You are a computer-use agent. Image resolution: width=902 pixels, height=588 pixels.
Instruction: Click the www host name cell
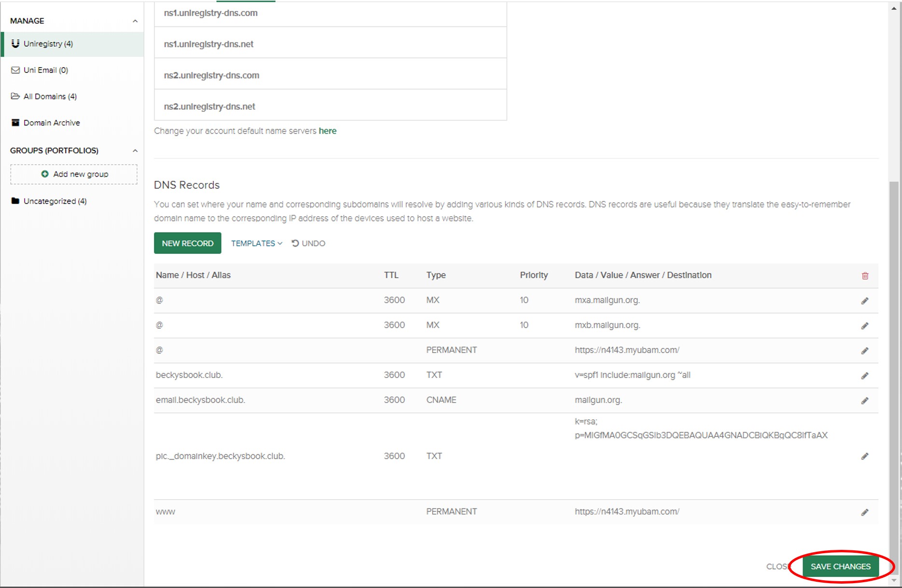coord(165,512)
